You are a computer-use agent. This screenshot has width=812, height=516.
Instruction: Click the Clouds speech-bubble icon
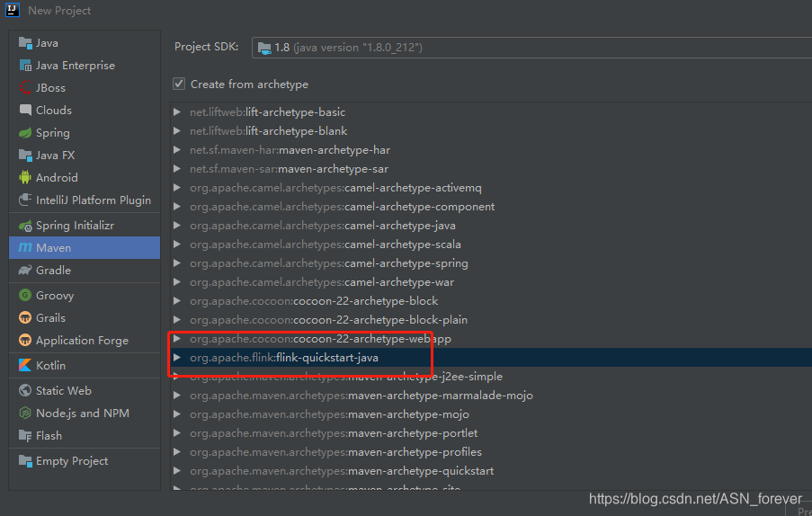tap(25, 110)
